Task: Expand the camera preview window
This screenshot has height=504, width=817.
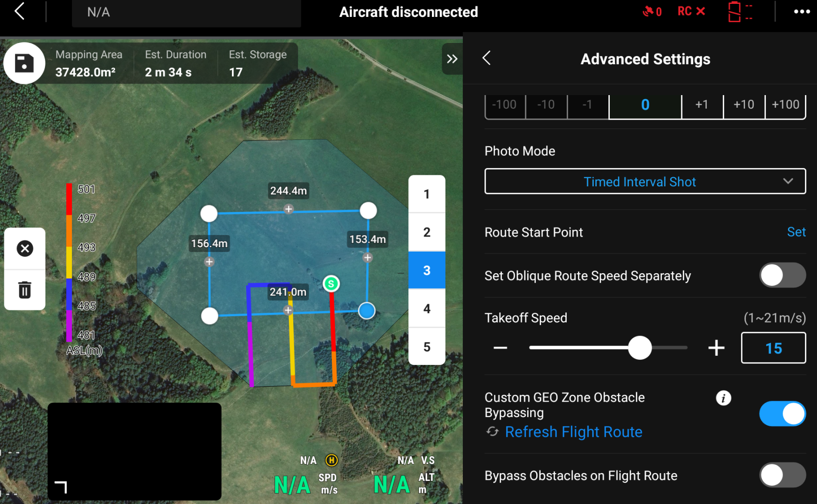Action: coord(61,487)
